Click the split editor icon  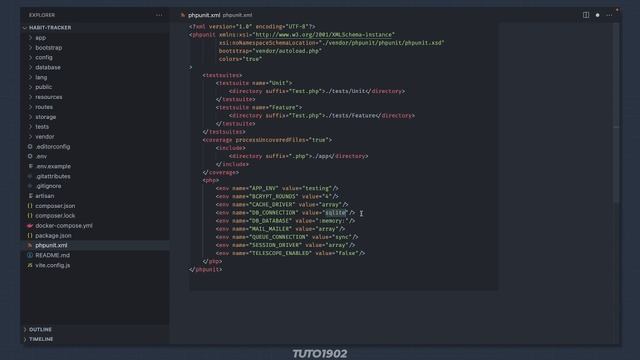(586, 15)
